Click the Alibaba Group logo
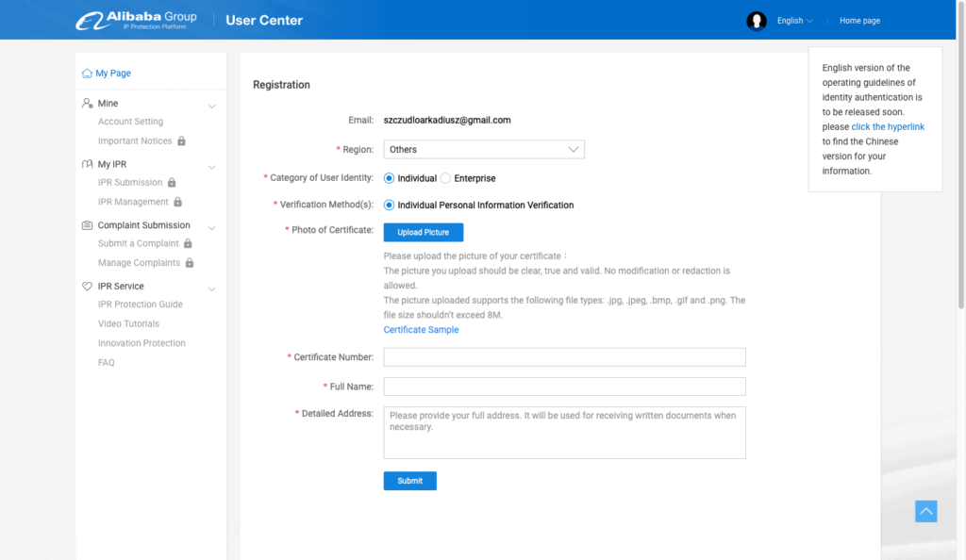The width and height of the screenshot is (966, 560). pyautogui.click(x=137, y=21)
